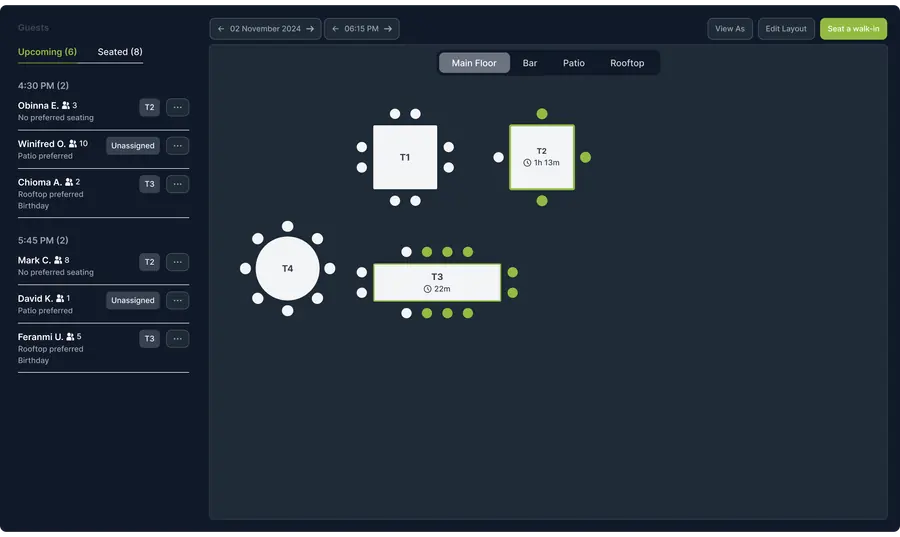Viewport: 900px width, 537px height.
Task: Click T3 table clock icon
Action: 427,289
